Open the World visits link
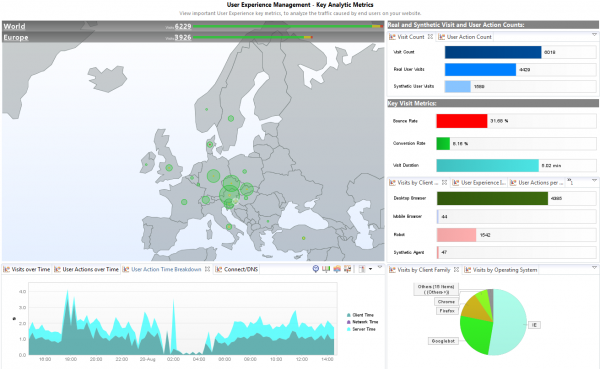 (x=14, y=26)
